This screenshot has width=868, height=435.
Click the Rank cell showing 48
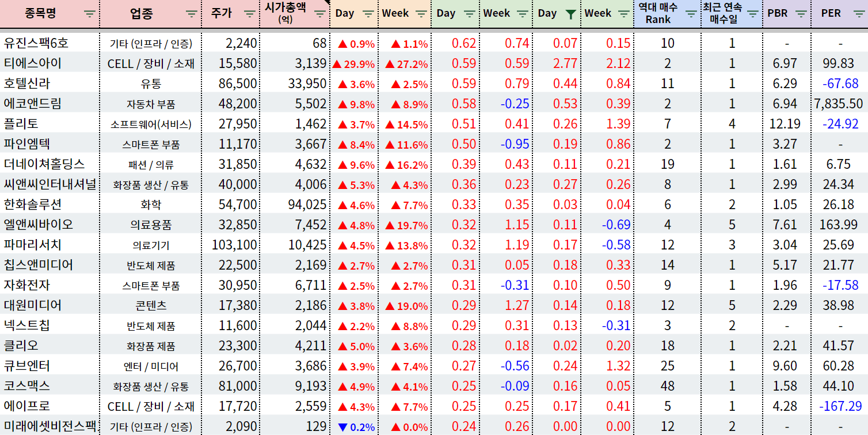tap(668, 386)
